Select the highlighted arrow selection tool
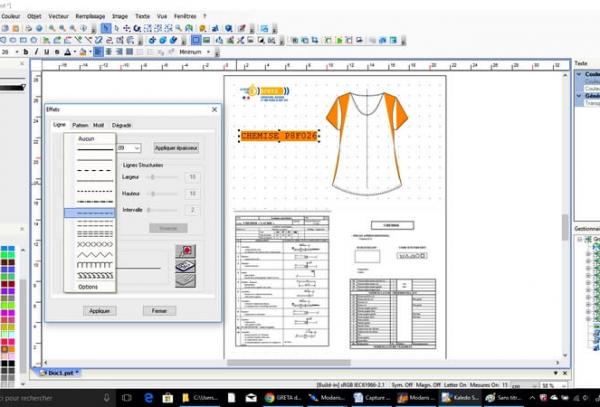Viewport: 600px width, 407px height. tap(106, 28)
